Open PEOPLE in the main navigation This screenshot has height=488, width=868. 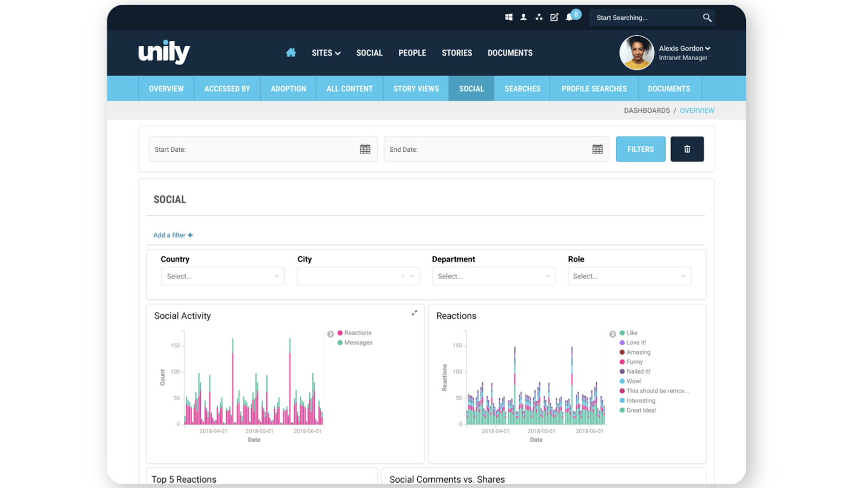(412, 53)
